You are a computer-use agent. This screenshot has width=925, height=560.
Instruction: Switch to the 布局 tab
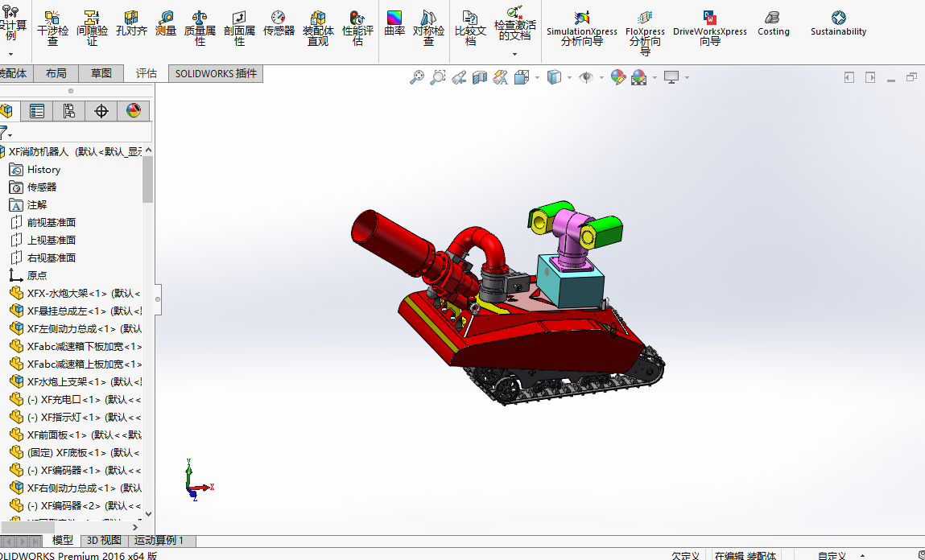click(x=56, y=73)
